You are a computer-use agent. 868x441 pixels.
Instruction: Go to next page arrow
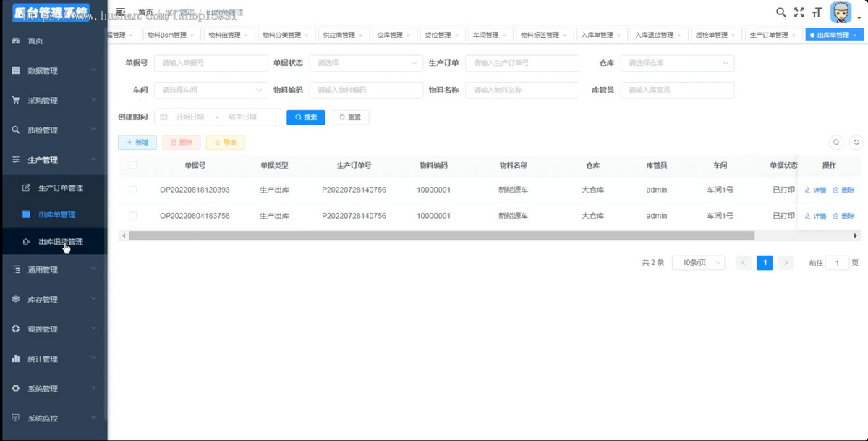(786, 263)
